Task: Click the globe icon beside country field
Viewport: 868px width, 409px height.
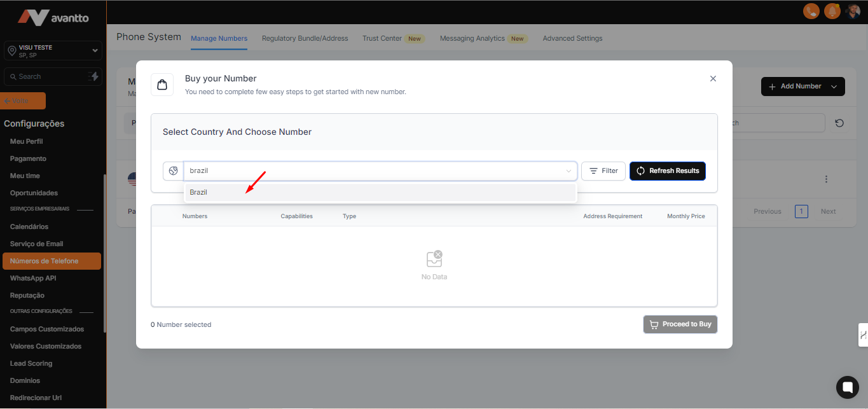Action: pos(173,171)
